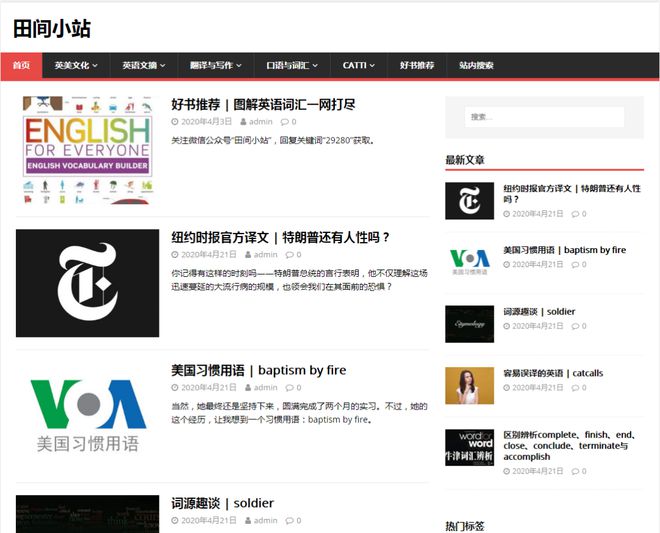Click sidebar word for word 牛津词汇辨析 thumbnail

[470, 448]
